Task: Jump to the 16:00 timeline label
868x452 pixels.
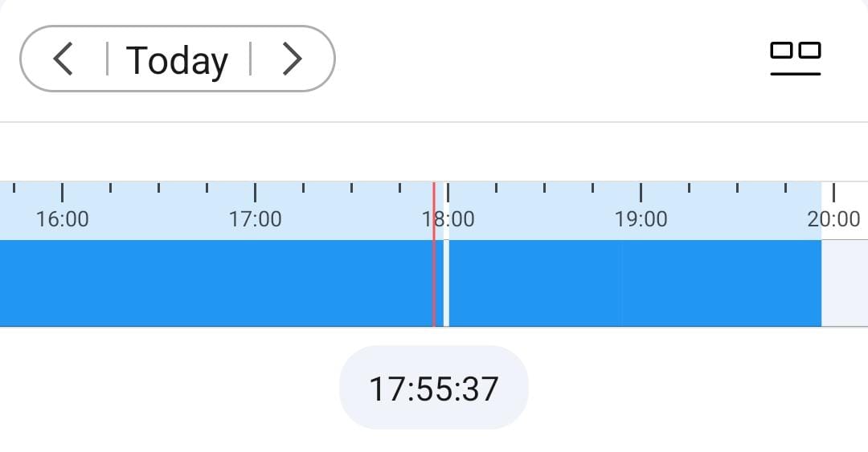Action: click(63, 218)
